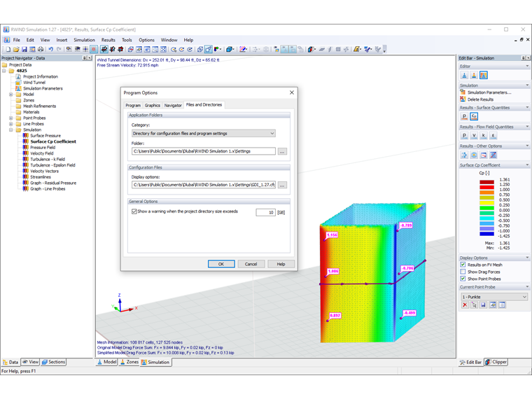Click the turbulence 'k' field icon

(484, 136)
